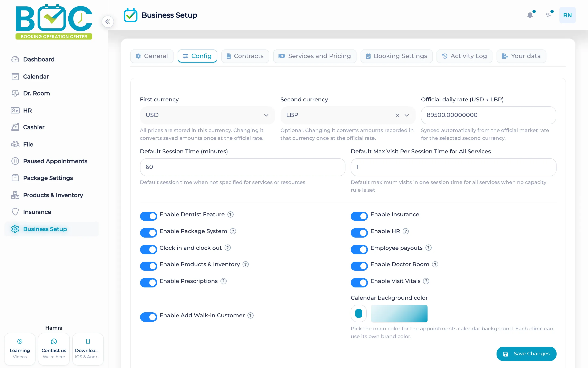Click the Default Max Visit Per Session input
The height and width of the screenshot is (368, 588).
453,167
